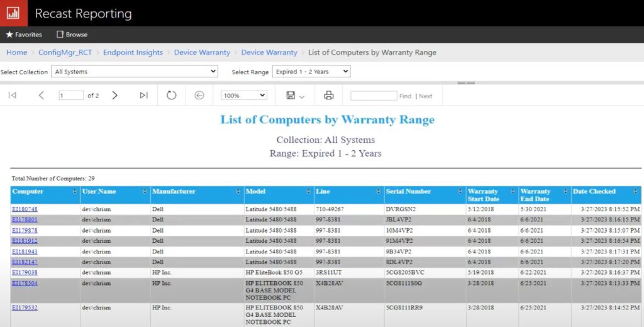The width and height of the screenshot is (644, 327).
Task: Go to Endpoint Insights breadcrumb
Action: click(x=133, y=52)
